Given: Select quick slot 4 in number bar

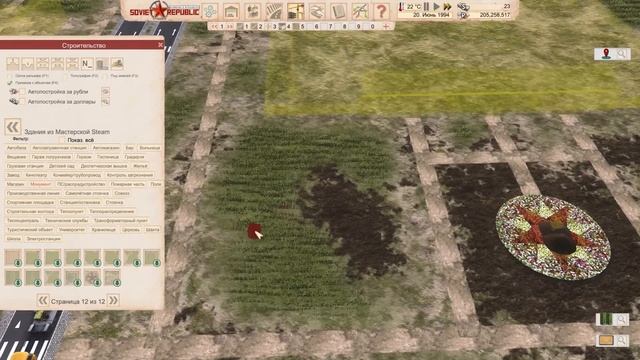Looking at the screenshot, I should [285, 27].
